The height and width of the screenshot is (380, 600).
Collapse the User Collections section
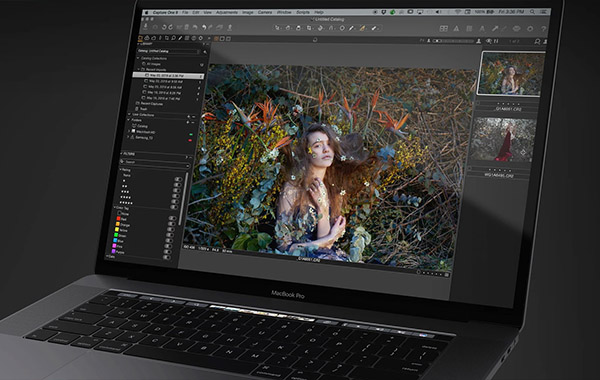[x=129, y=114]
